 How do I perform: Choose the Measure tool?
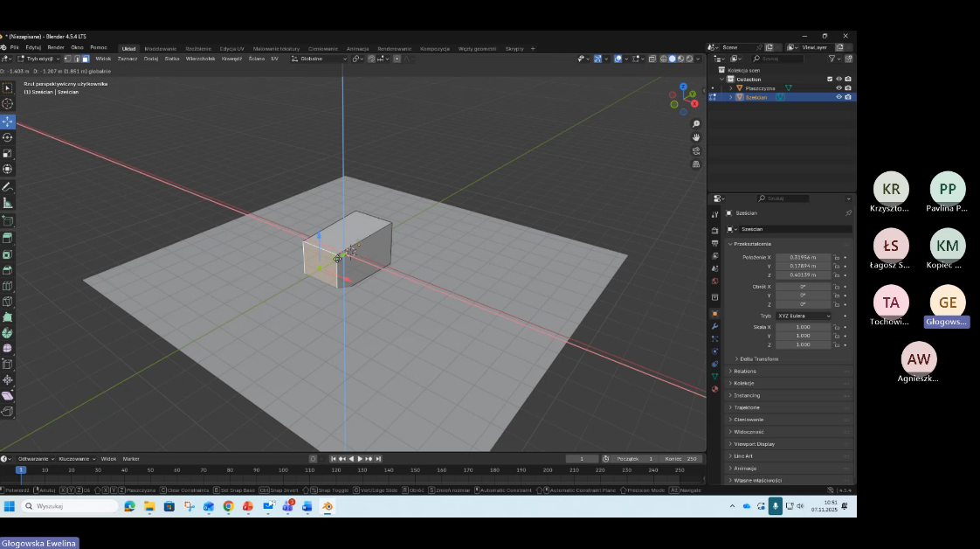[8, 203]
